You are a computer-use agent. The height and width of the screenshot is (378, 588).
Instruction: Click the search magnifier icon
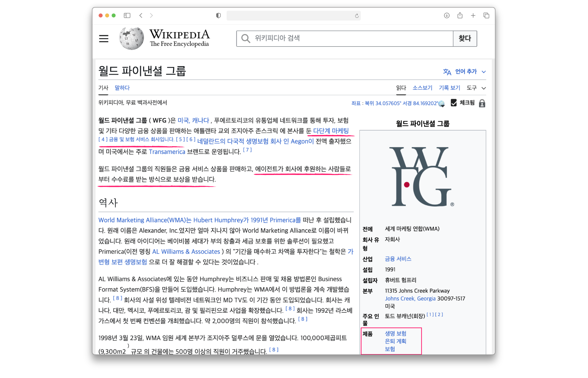tap(246, 38)
